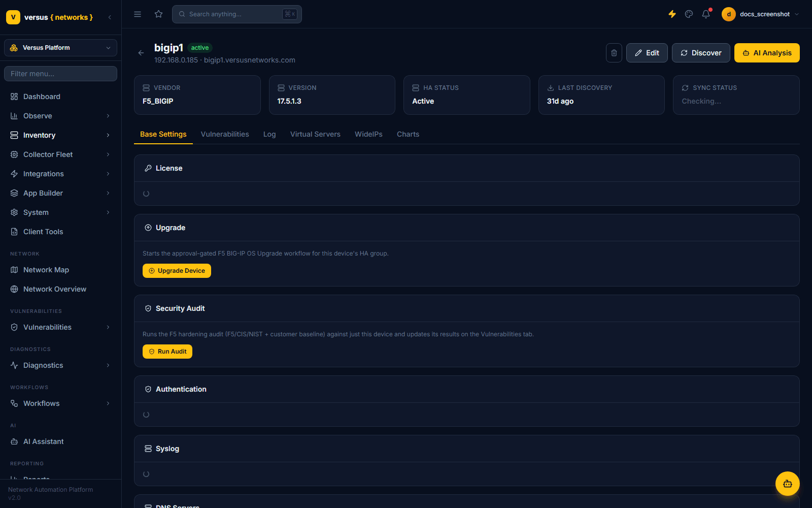Switch to the Vulnerabilities tab
Image resolution: width=812 pixels, height=508 pixels.
225,134
